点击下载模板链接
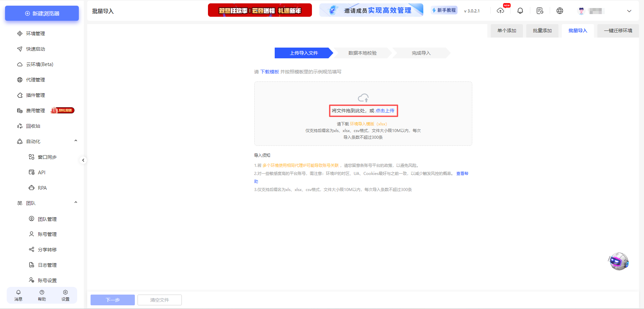Image resolution: width=644 pixels, height=309 pixels. pyautogui.click(x=269, y=71)
